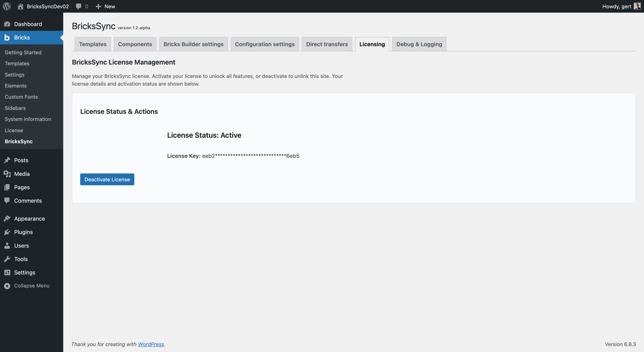Screen dimensions: 644x352
Task: Click the Plugins plug icon
Action: (7, 232)
